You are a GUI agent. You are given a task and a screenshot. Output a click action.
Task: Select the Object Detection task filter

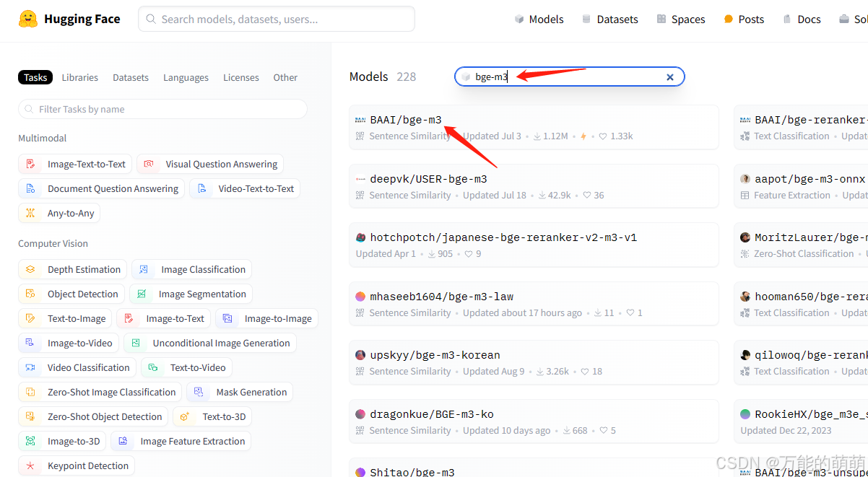(x=71, y=294)
